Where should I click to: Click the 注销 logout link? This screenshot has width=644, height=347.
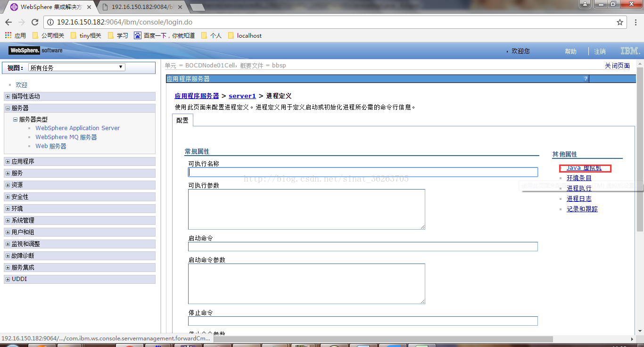600,51
